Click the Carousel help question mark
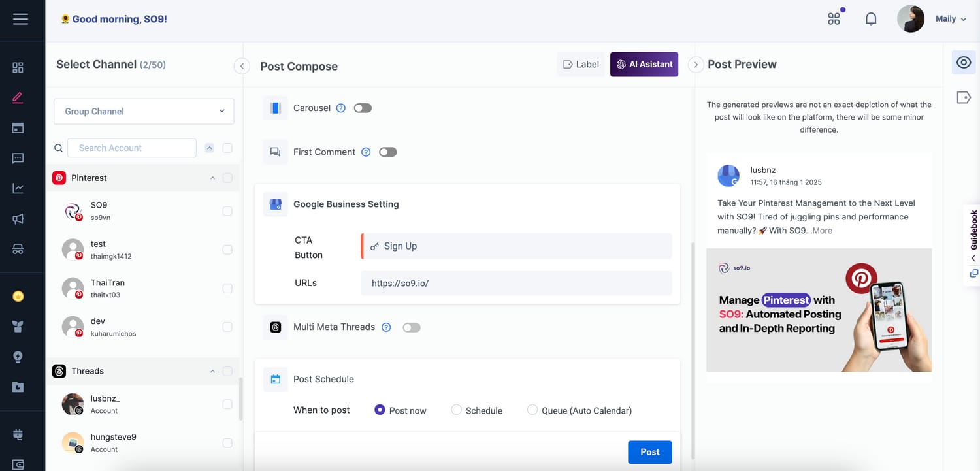 tap(340, 108)
